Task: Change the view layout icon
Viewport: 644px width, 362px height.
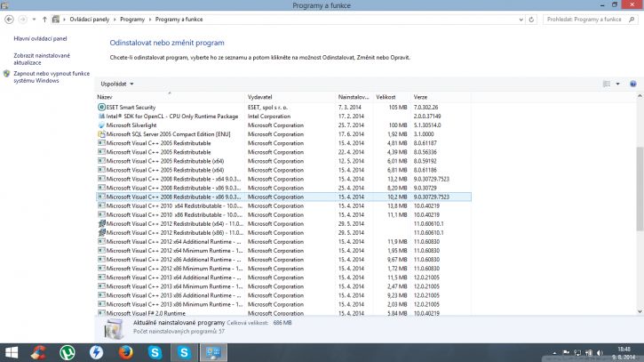Action: [x=607, y=84]
